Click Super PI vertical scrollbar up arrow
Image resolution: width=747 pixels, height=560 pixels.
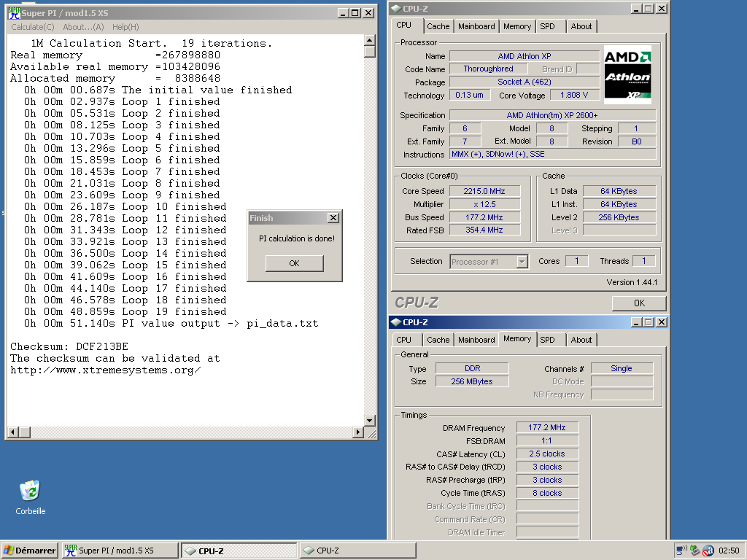coord(370,40)
